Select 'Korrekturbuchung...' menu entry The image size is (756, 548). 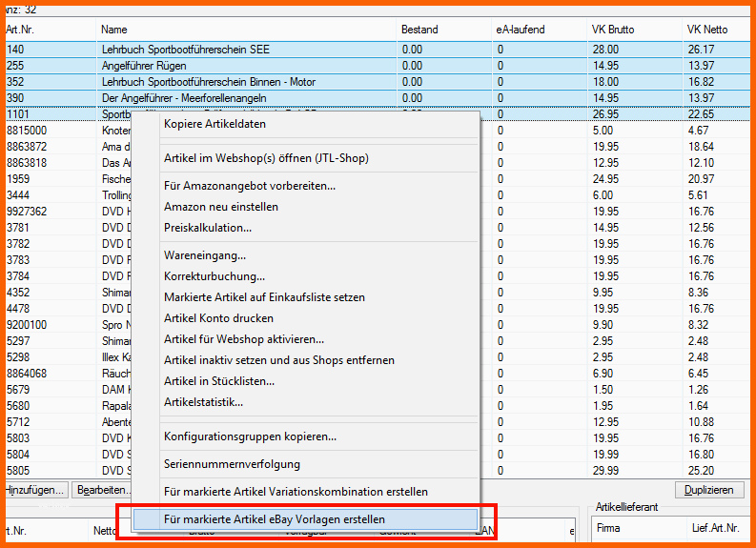(305, 276)
